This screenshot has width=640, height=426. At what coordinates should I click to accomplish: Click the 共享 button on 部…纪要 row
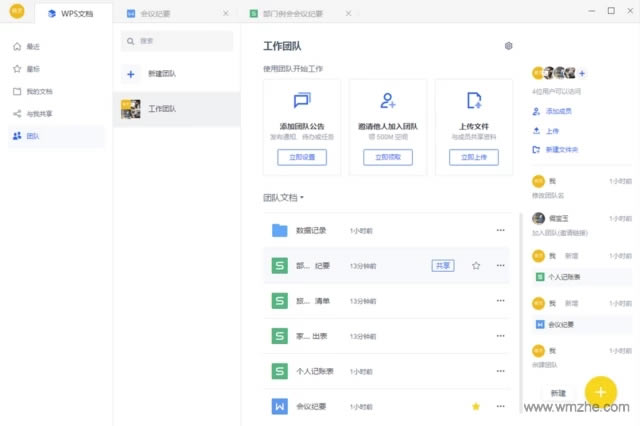pyautogui.click(x=443, y=266)
